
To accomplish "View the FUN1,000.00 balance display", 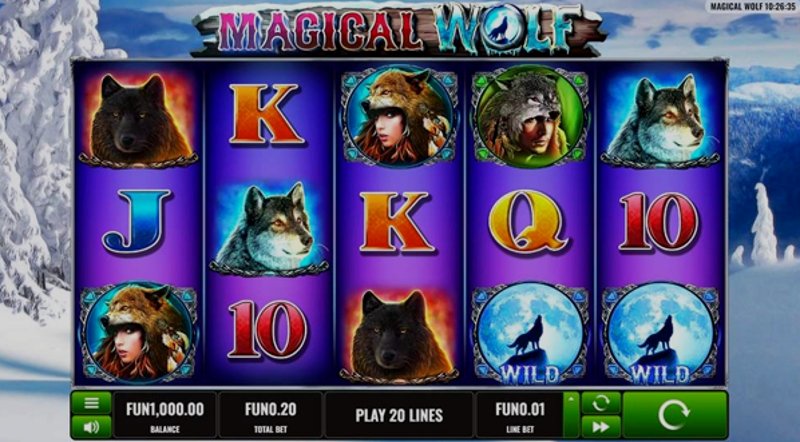I will [x=164, y=415].
